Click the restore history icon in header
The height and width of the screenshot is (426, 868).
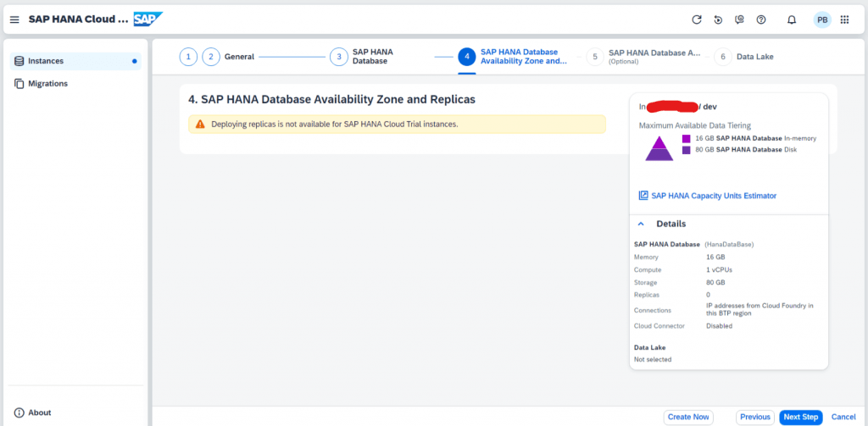coord(718,20)
